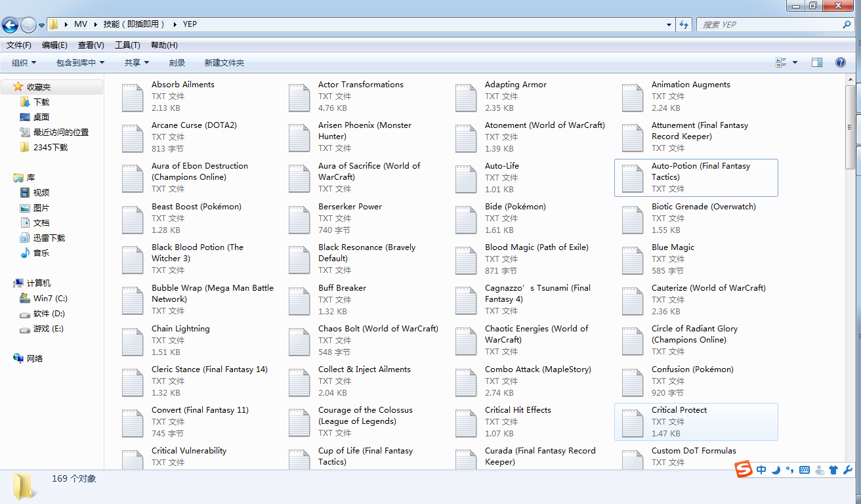
Task: Expand the breadcrumb arrow after MV
Action: pos(95,24)
